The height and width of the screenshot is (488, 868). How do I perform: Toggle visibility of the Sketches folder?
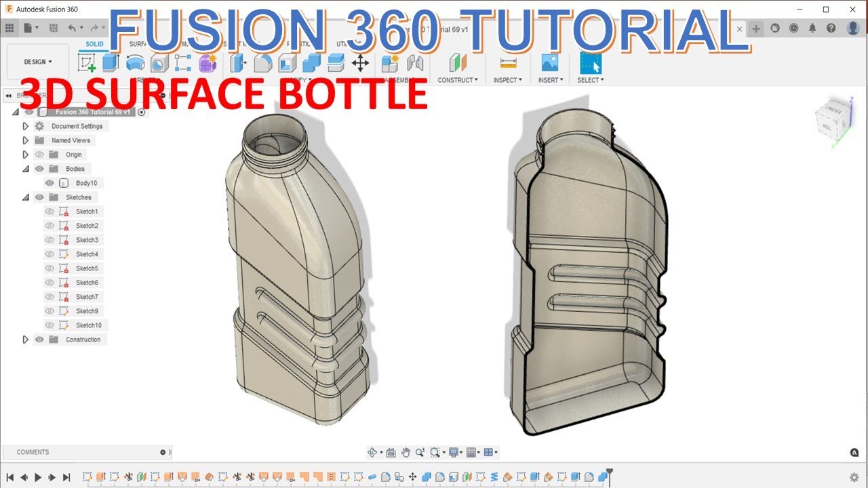39,197
